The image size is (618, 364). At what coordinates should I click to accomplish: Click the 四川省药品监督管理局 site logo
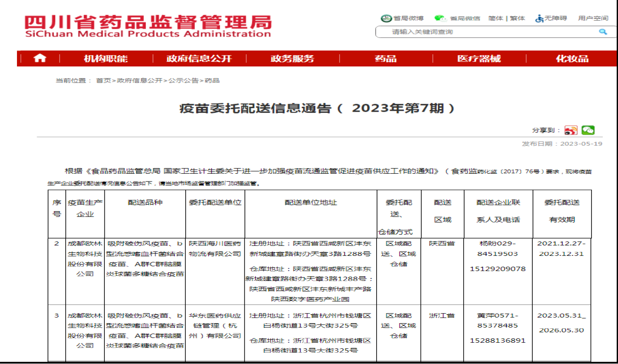click(x=148, y=26)
